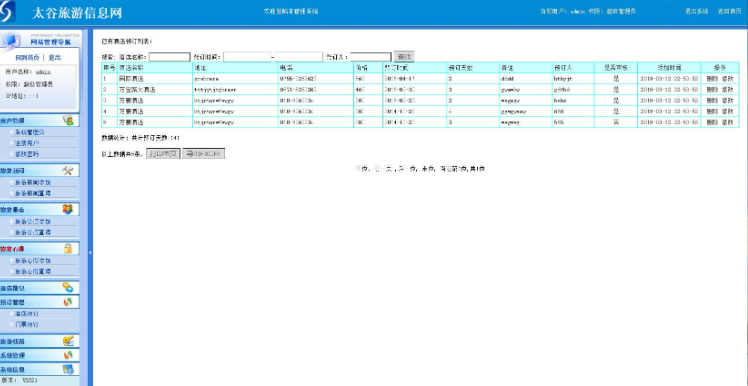Click the 旅游景点 section people icon

[x=68, y=209]
